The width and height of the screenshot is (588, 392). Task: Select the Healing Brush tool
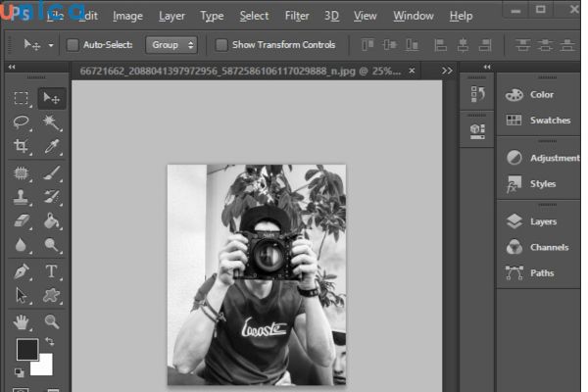point(21,172)
